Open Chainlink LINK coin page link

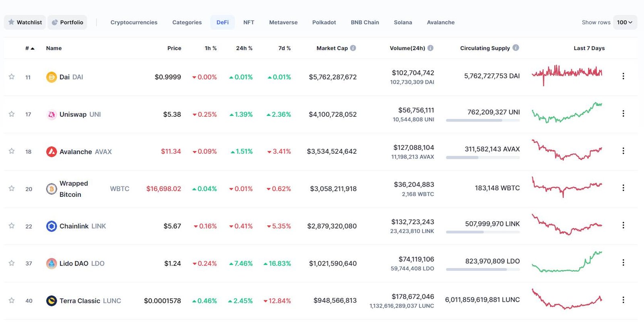click(83, 226)
